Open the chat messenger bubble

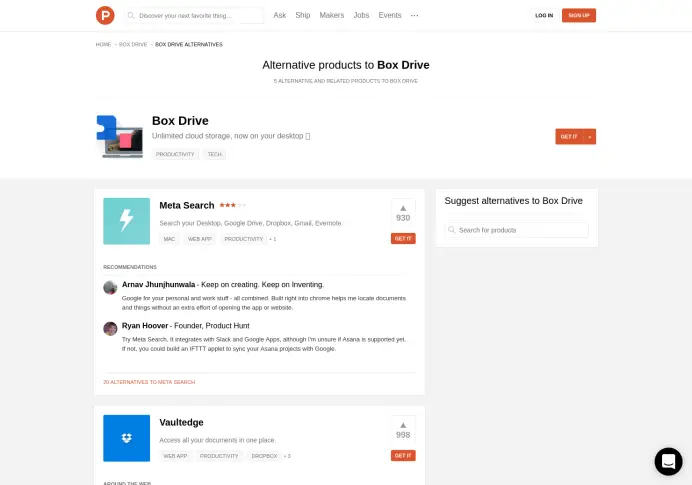coord(668,462)
